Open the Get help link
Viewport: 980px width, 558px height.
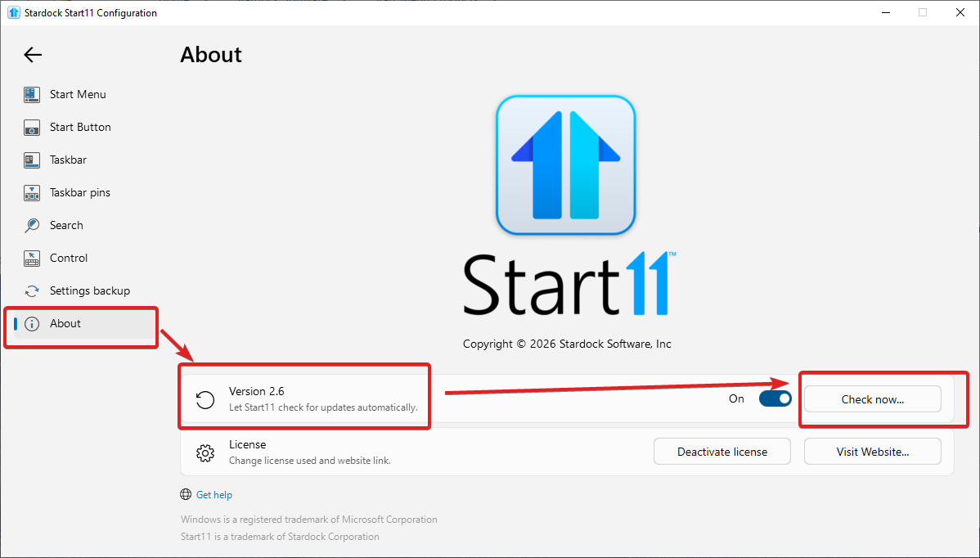tap(214, 495)
